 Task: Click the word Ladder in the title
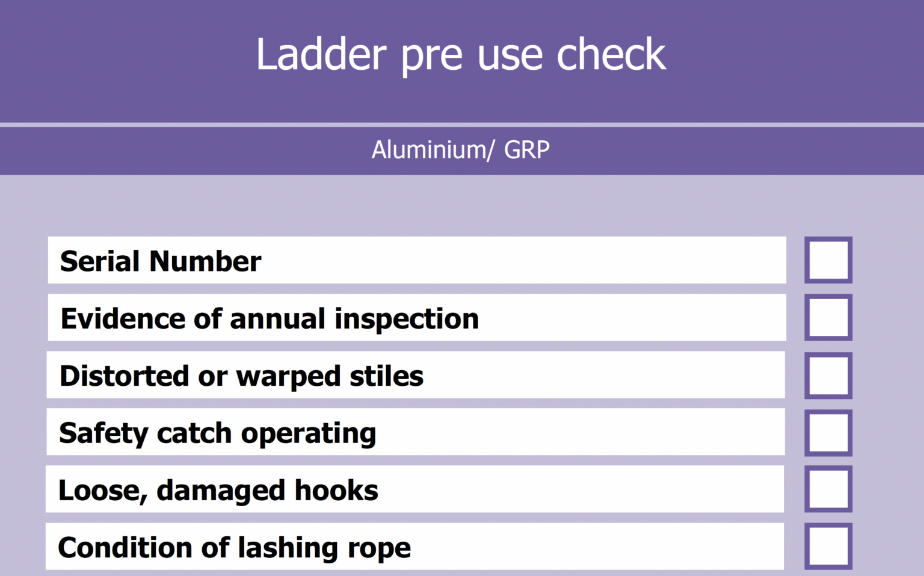pyautogui.click(x=321, y=55)
